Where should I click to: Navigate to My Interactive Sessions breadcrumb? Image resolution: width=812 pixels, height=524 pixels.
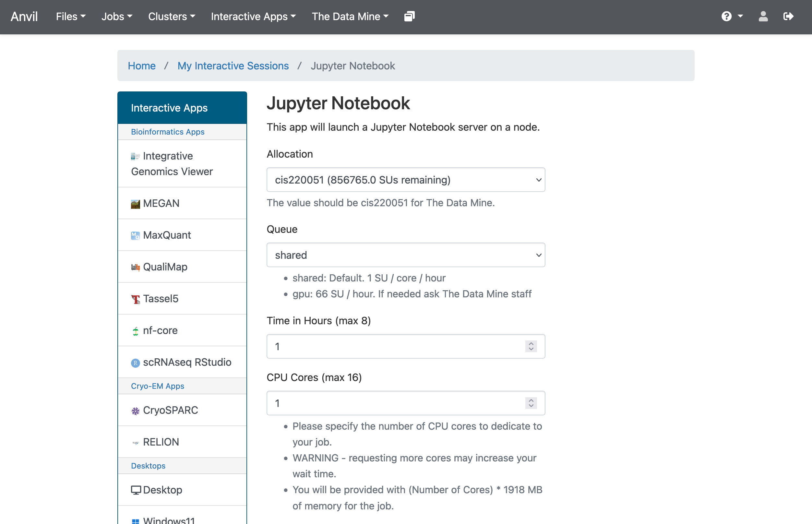[233, 65]
